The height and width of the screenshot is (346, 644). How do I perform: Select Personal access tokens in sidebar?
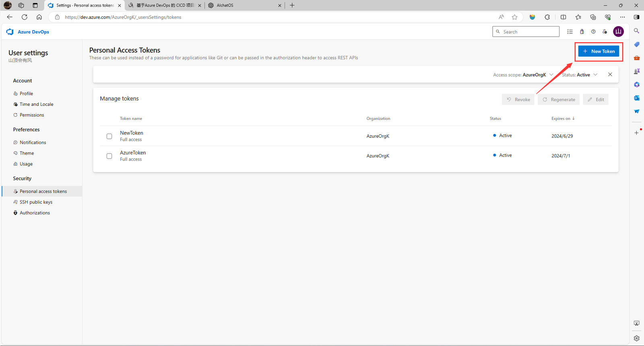[x=42, y=191]
